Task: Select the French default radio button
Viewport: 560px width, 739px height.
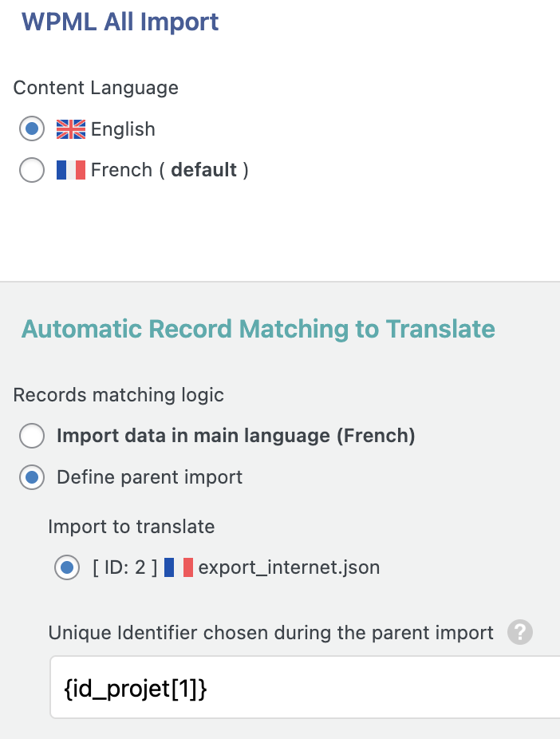Action: 32,170
